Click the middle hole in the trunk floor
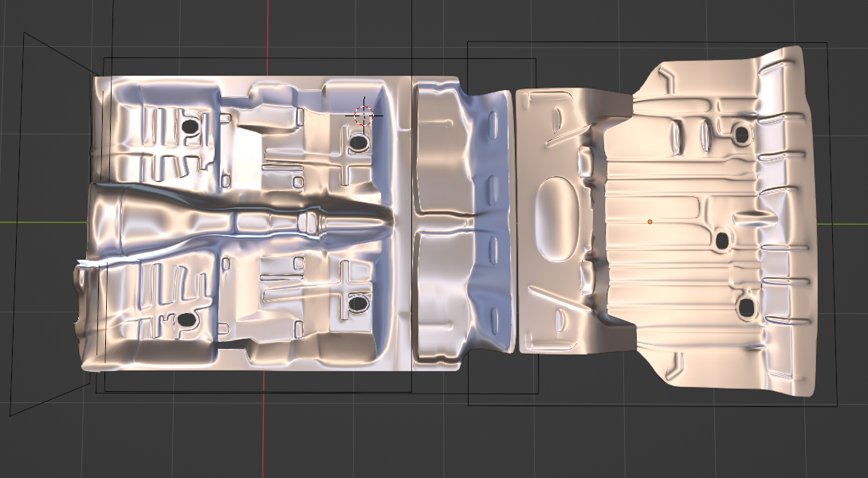Image resolution: width=868 pixels, height=478 pixels. point(723,240)
